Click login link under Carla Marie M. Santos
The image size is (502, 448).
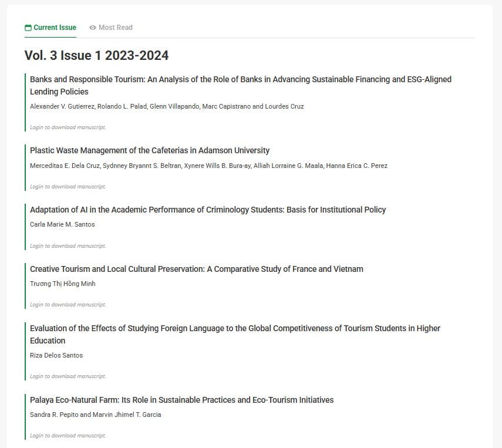tap(68, 246)
